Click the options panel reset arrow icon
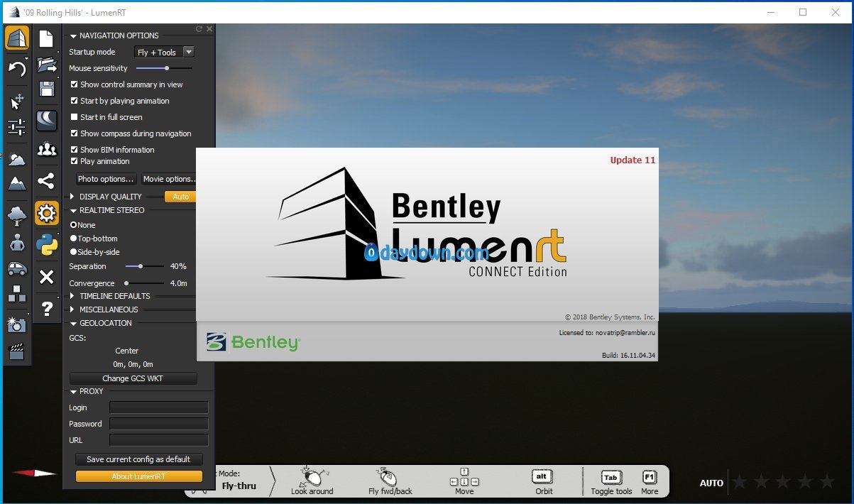The height and width of the screenshot is (504, 854). [199, 29]
